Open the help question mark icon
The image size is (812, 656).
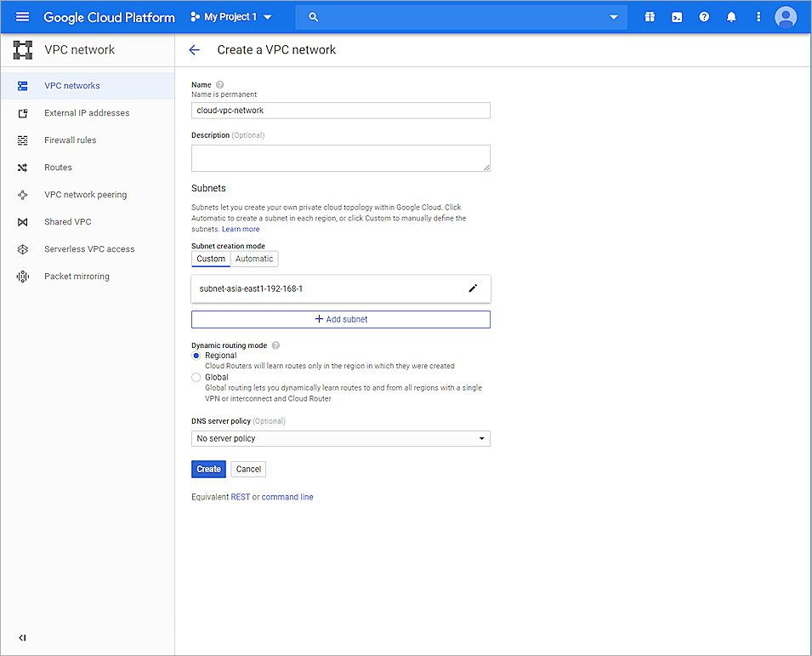click(704, 17)
